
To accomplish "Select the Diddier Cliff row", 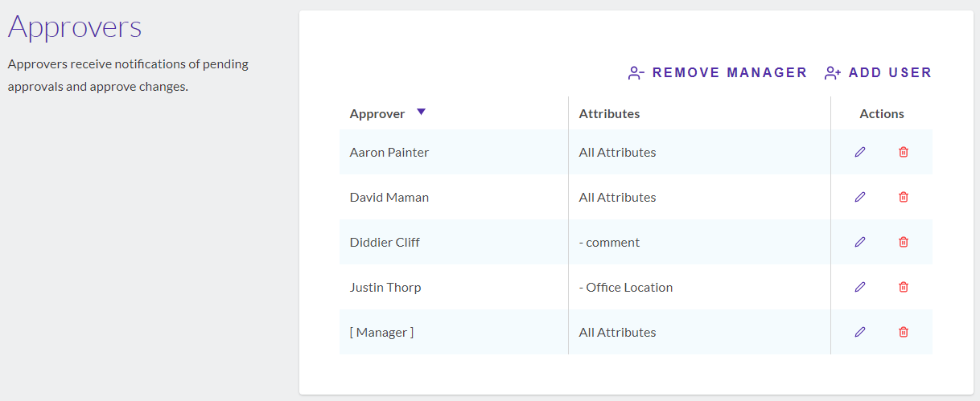I will 636,242.
